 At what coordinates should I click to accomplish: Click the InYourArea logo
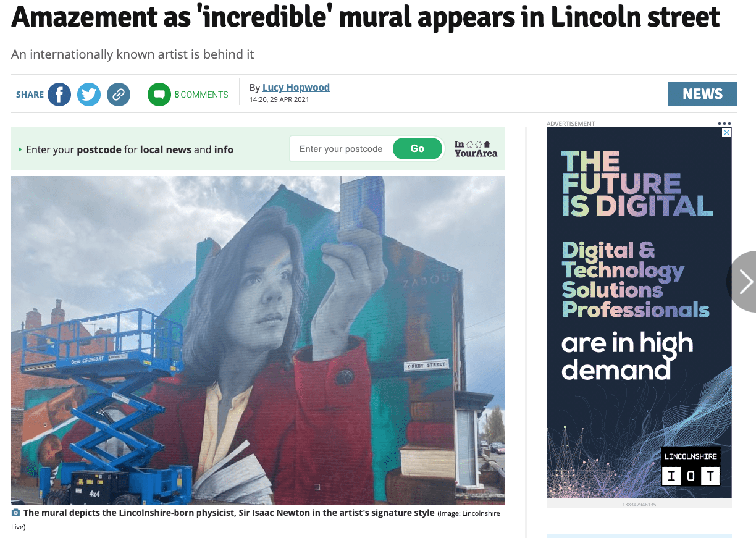(476, 149)
